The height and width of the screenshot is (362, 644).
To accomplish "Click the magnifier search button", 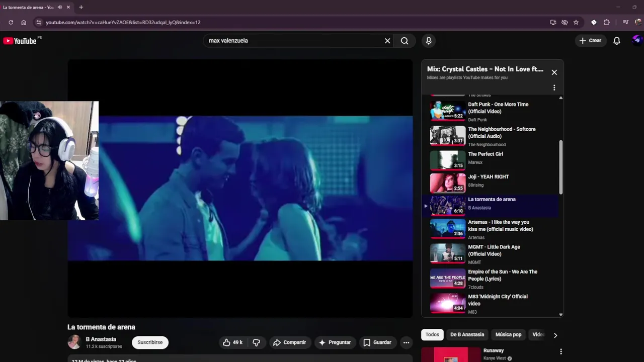I will coord(405,41).
